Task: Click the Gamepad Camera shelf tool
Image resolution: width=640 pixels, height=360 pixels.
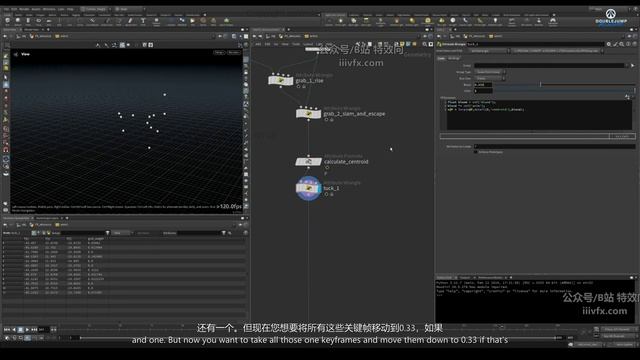Action: [x=553, y=22]
